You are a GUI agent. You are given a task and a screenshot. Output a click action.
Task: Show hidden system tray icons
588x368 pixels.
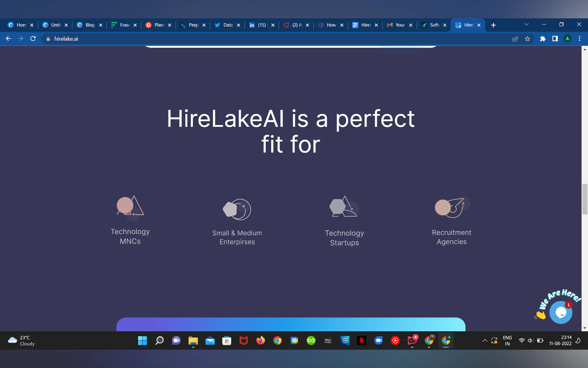(485, 340)
